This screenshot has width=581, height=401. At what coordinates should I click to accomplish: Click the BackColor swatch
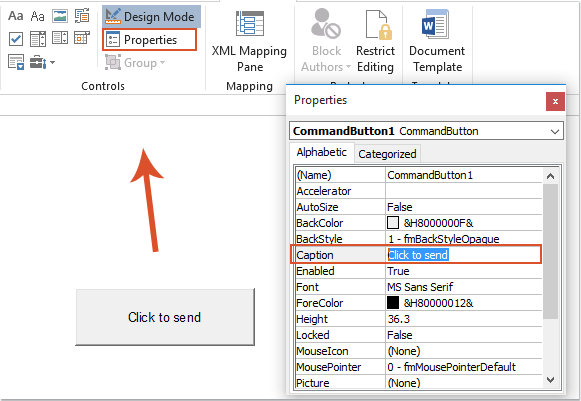(393, 223)
